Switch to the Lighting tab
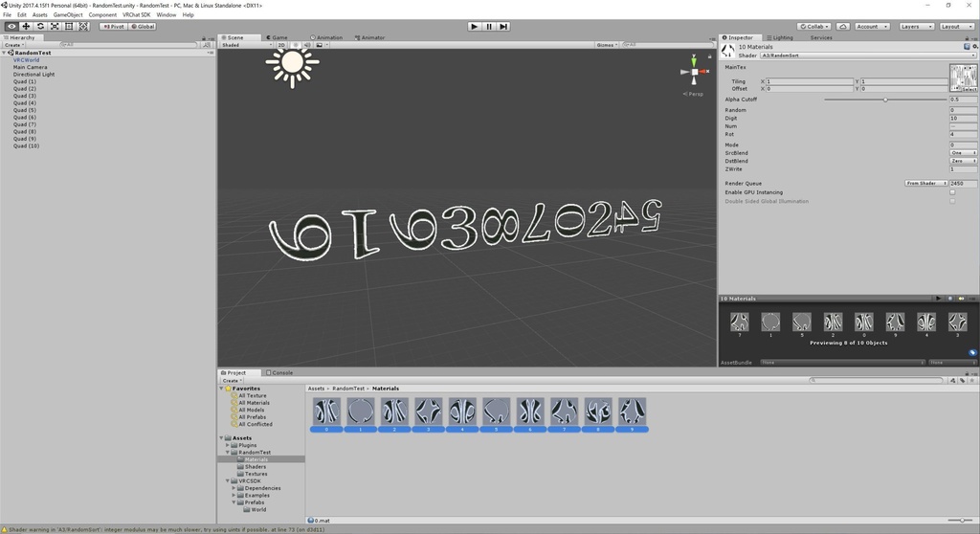Screen dimensions: 980x534 pyautogui.click(x=780, y=37)
